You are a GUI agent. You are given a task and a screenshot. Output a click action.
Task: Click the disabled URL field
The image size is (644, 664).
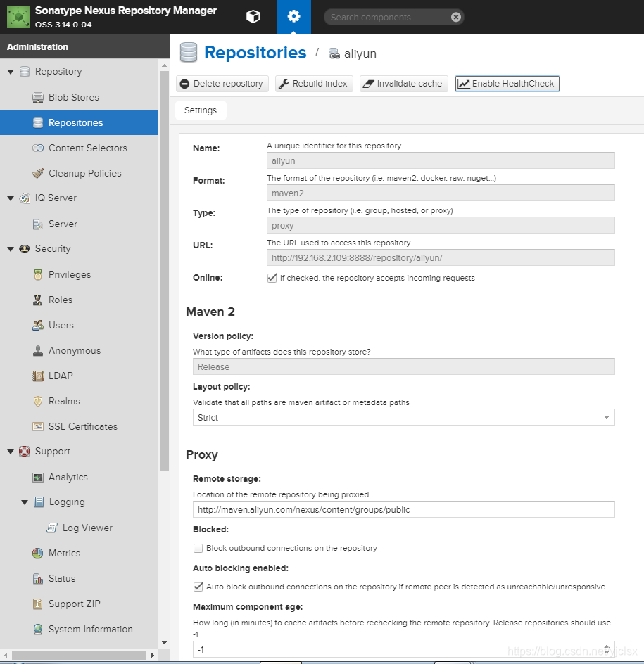point(441,257)
